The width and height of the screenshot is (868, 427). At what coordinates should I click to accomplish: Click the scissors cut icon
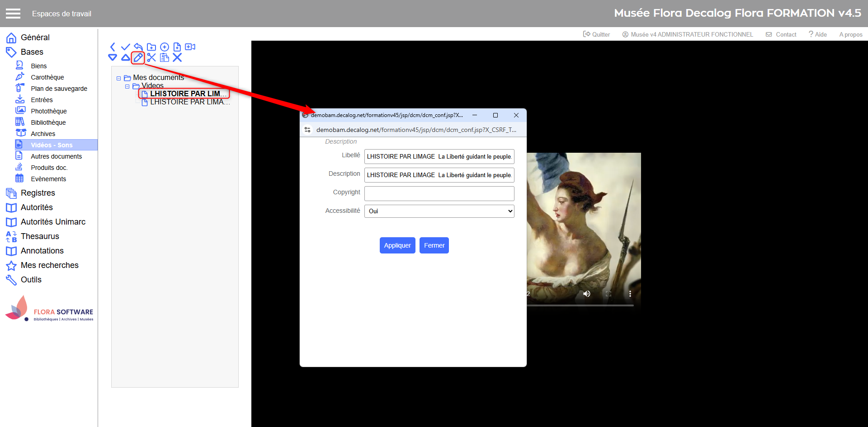click(x=151, y=57)
